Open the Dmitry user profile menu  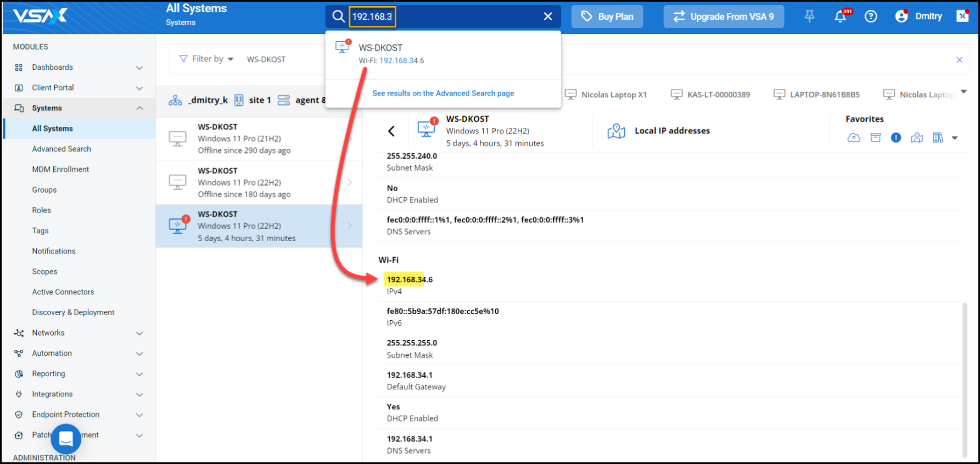click(x=919, y=16)
